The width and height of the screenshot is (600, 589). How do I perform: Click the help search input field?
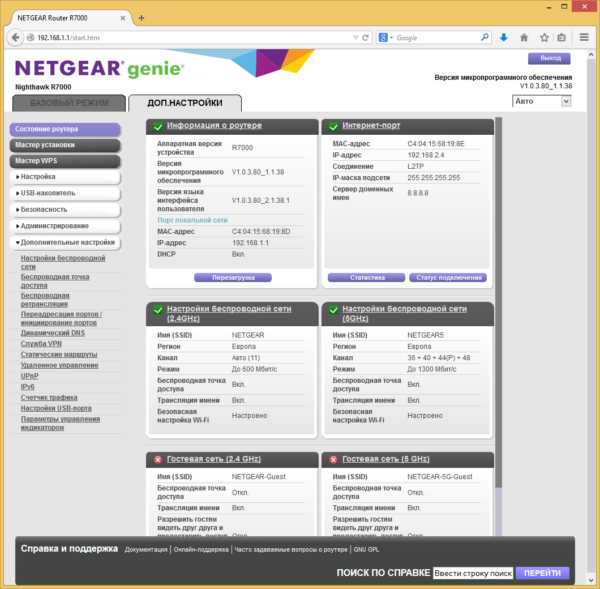(473, 573)
